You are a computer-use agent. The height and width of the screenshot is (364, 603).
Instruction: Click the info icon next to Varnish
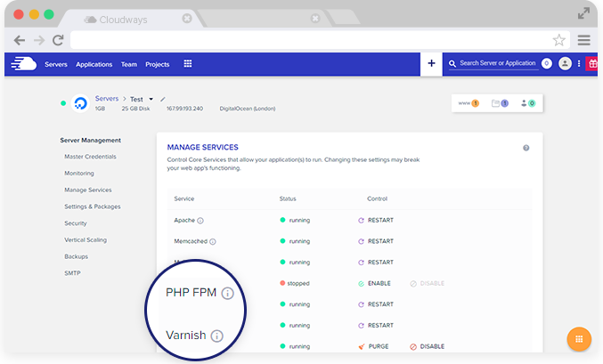pyautogui.click(x=217, y=336)
